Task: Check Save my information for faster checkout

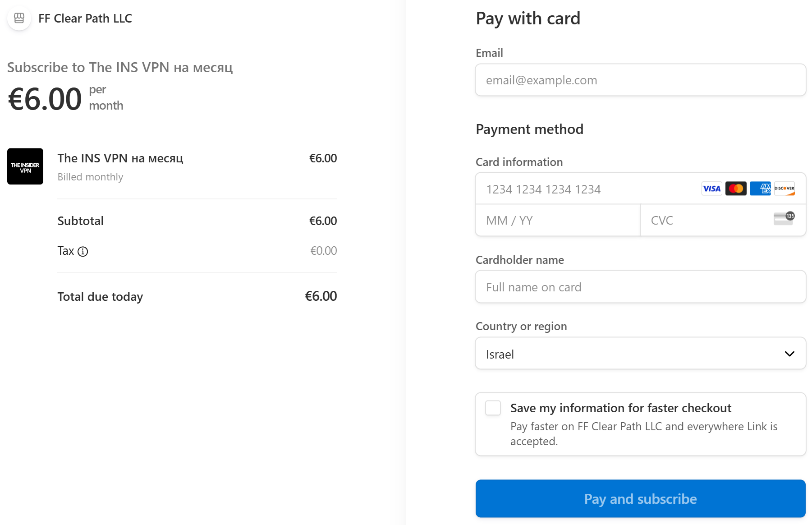Action: (x=493, y=408)
